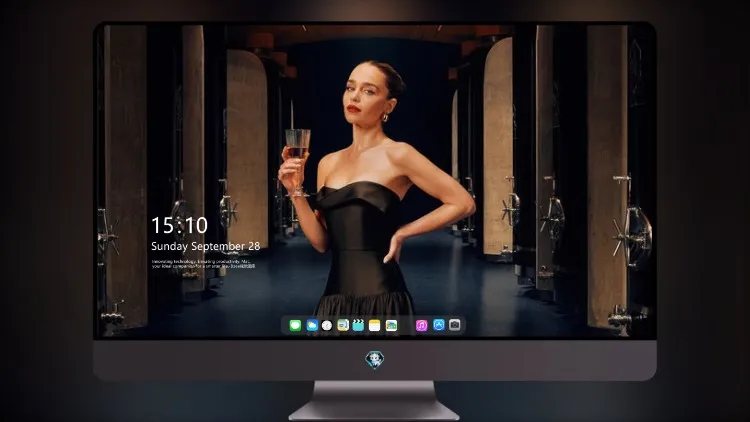Open the Weather app in the dock
The height and width of the screenshot is (422, 750).
(312, 325)
